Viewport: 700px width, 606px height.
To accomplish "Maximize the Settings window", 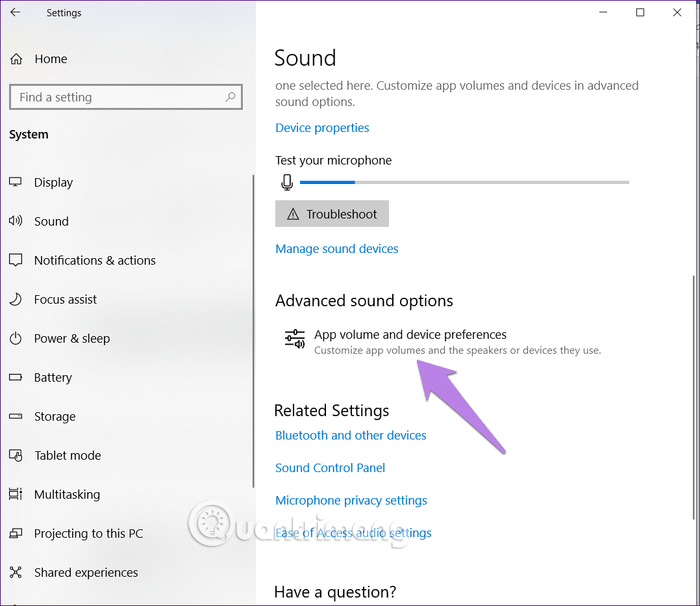I will coord(640,13).
